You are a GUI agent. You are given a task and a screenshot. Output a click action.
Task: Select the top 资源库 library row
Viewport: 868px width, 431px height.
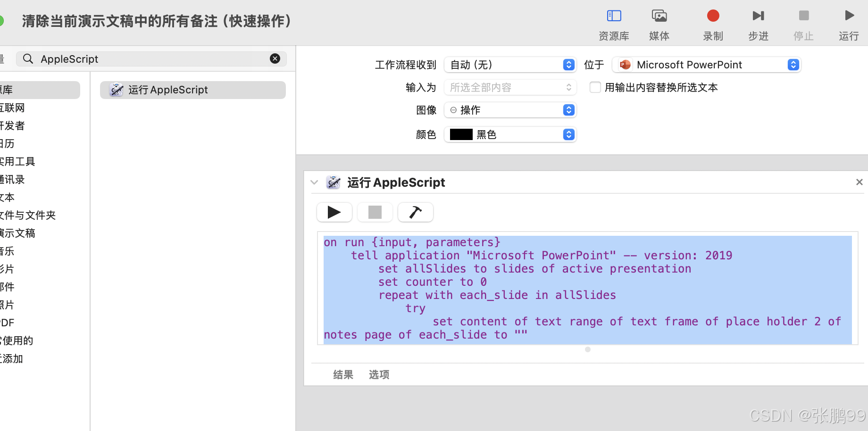click(x=40, y=90)
